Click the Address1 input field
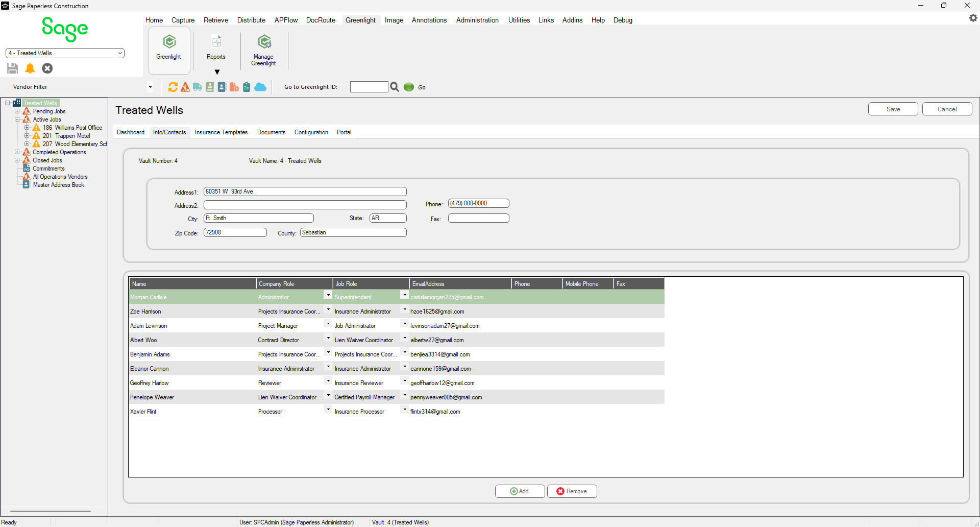The width and height of the screenshot is (980, 527). [305, 191]
